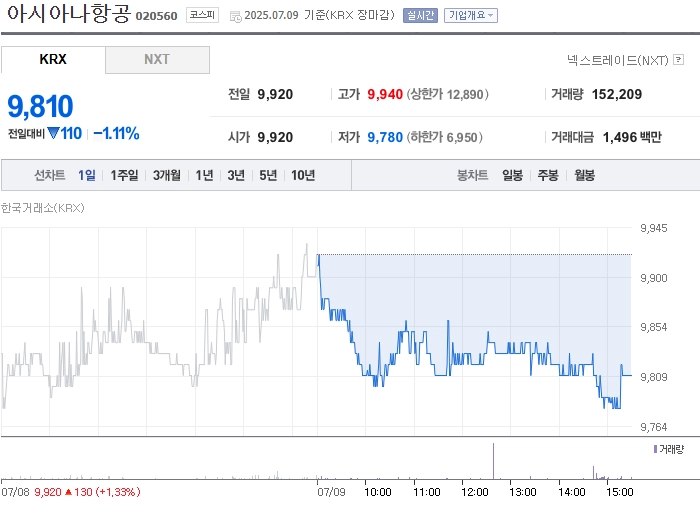Viewport: 700px width, 515px height.
Task: Click the 07/08 9,920 previous close summary
Action: tap(71, 492)
